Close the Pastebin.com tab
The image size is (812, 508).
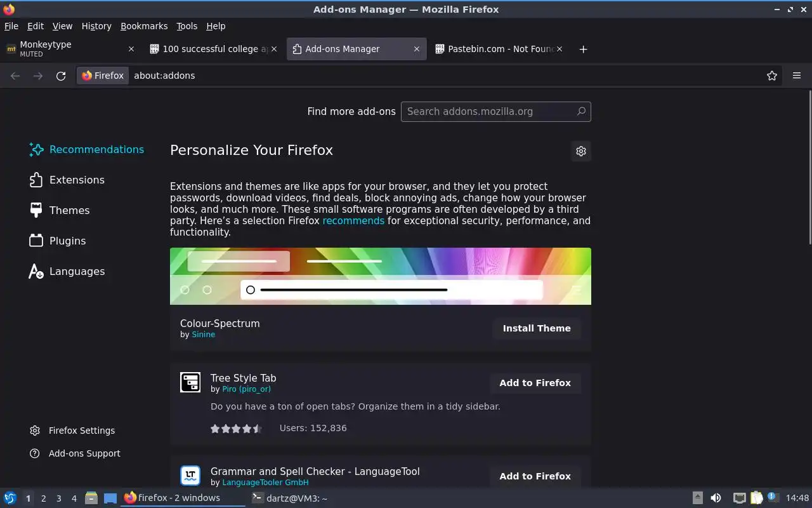560,49
